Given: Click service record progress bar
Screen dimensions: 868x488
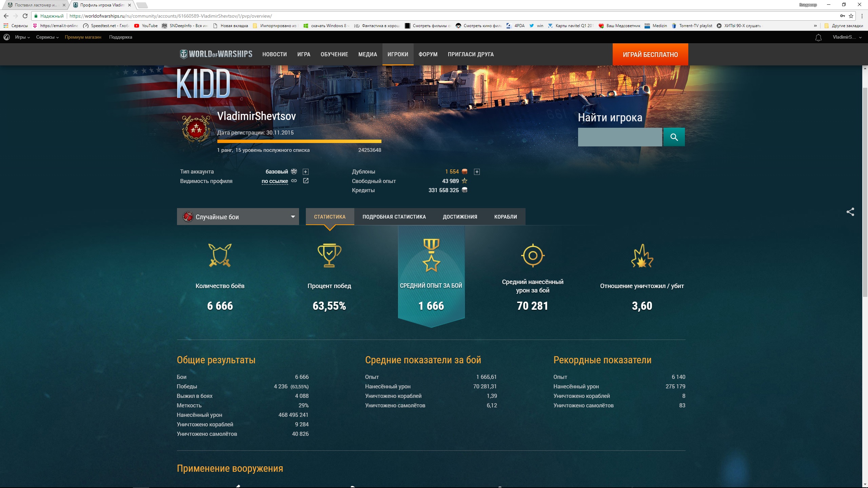Looking at the screenshot, I should [x=299, y=141].
